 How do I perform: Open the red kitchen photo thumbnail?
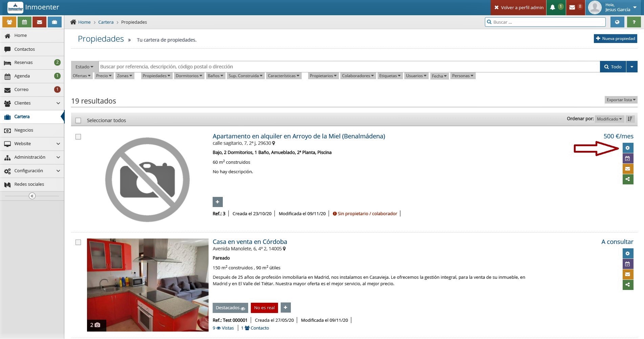(x=148, y=285)
